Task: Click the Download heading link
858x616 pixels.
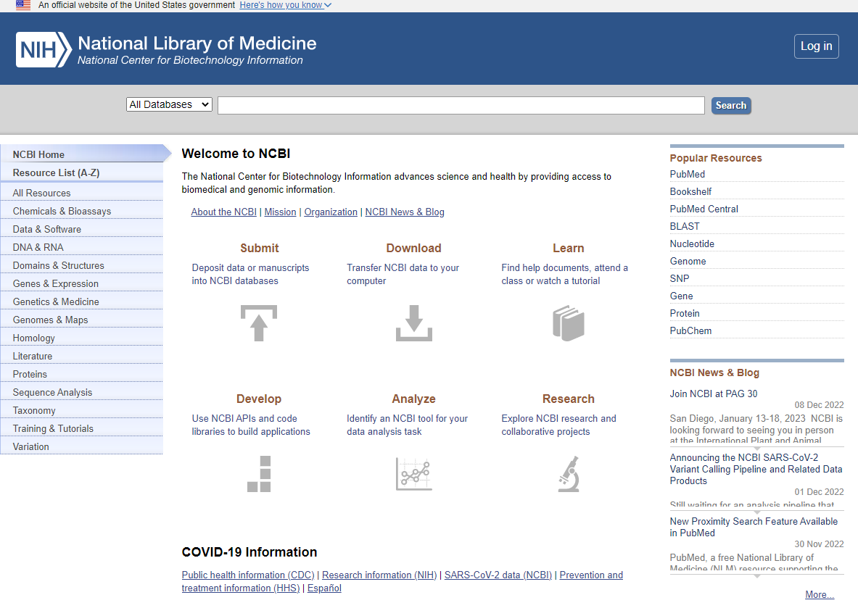Action: pos(413,248)
